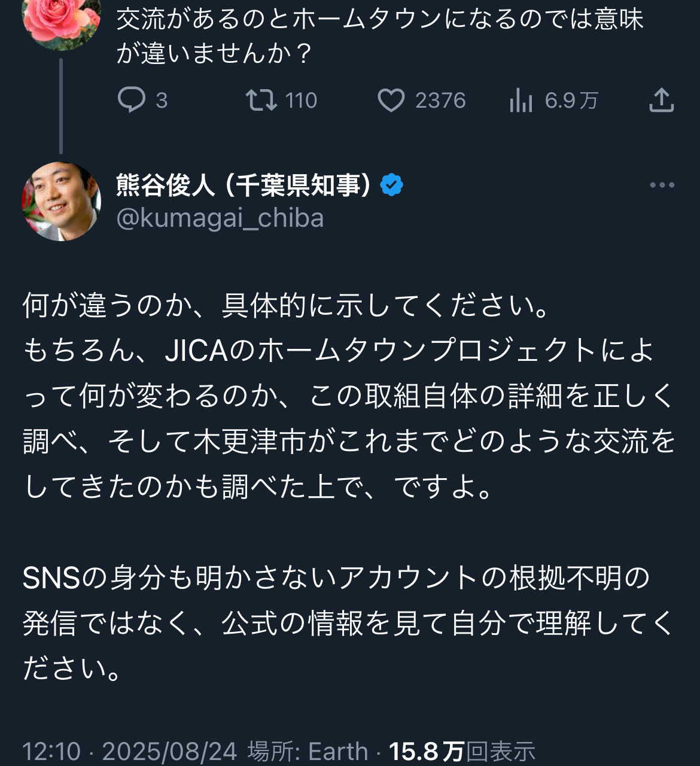Tap the 110 retweet count
Screen dimensions: 700x766
(x=301, y=100)
